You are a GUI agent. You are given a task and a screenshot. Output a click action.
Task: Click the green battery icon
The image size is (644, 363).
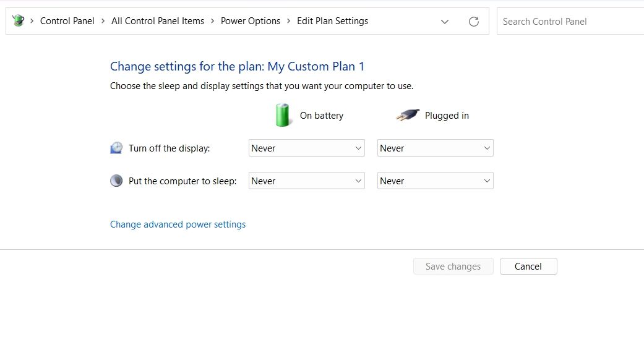[283, 115]
